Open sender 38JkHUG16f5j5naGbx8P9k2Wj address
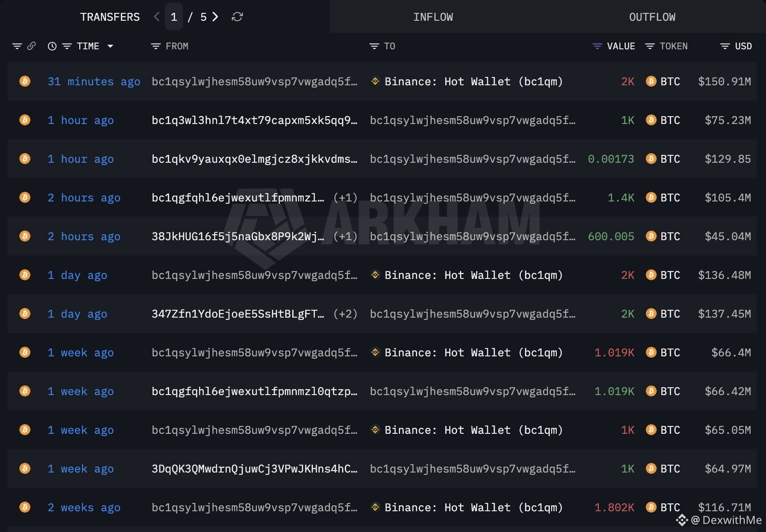 tap(238, 236)
